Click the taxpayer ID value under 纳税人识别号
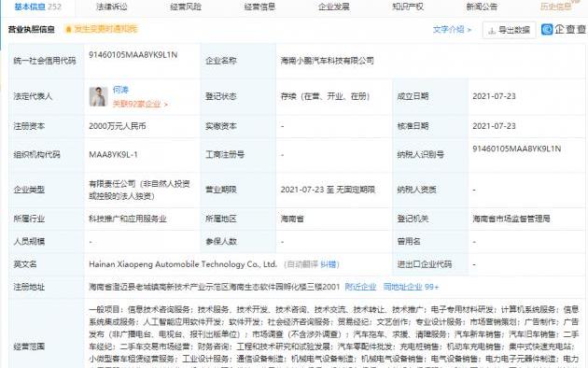This screenshot has height=368, width=588. click(x=517, y=149)
